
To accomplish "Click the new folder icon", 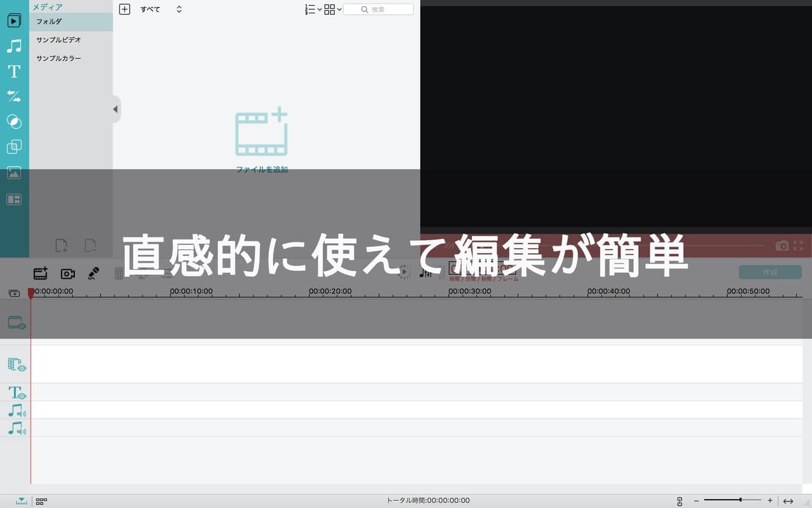I will [62, 245].
